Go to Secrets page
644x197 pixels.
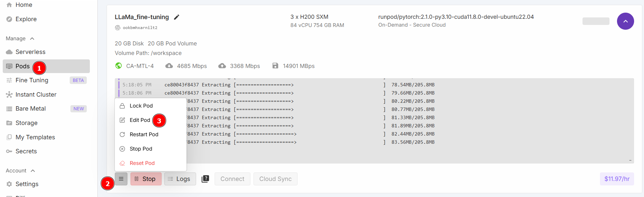click(x=26, y=151)
